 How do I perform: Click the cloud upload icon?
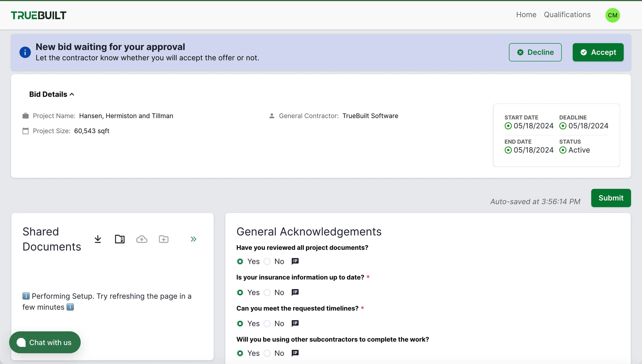[142, 239]
